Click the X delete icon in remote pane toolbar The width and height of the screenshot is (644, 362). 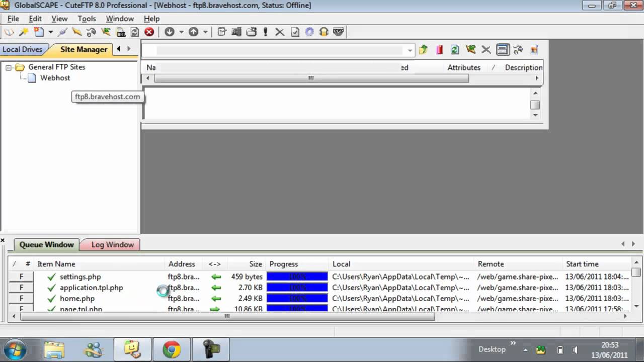[486, 49]
